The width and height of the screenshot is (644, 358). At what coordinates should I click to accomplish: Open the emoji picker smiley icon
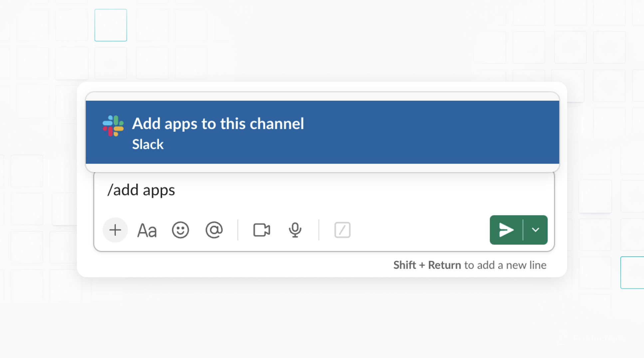tap(180, 230)
